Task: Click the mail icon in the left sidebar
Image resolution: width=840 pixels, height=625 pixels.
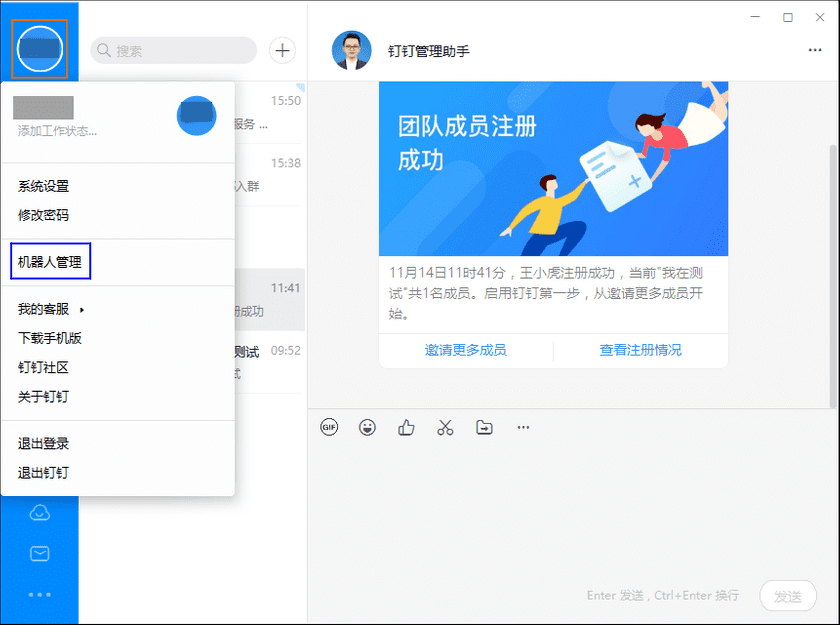Action: [x=39, y=552]
